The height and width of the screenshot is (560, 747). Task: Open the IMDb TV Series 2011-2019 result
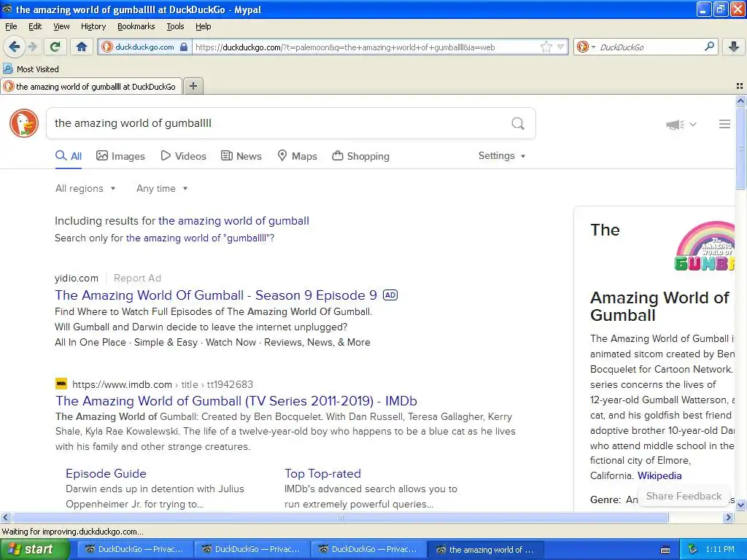point(236,401)
